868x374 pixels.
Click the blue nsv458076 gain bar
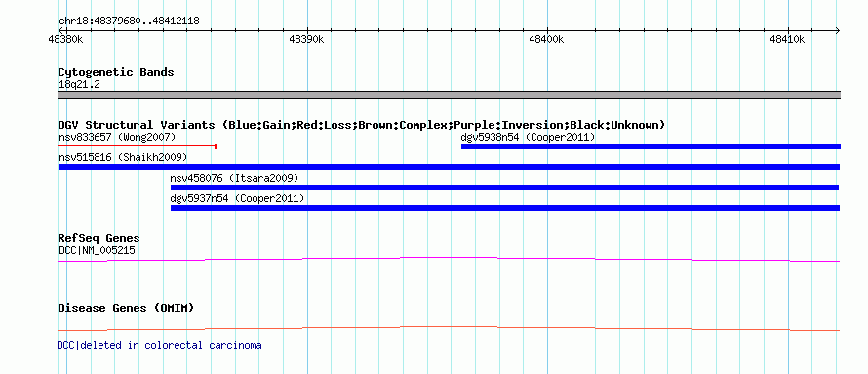click(x=505, y=187)
